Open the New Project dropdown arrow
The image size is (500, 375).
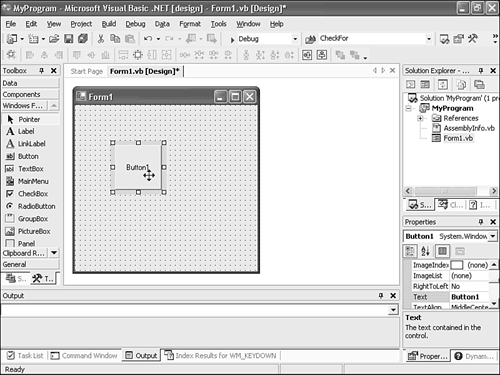click(22, 39)
